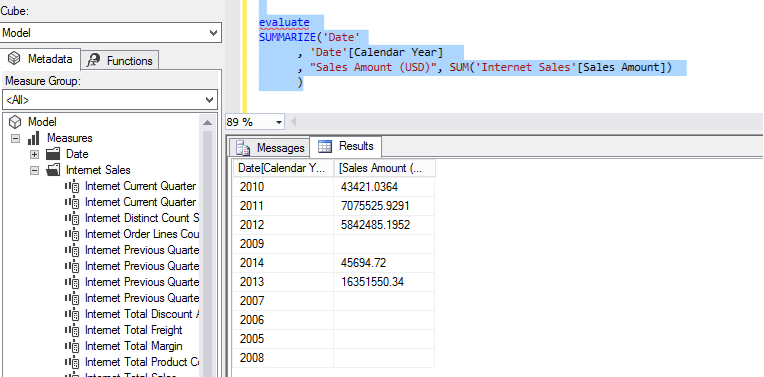Click the Model cube icon in tree
764x377 pixels.
click(16, 122)
